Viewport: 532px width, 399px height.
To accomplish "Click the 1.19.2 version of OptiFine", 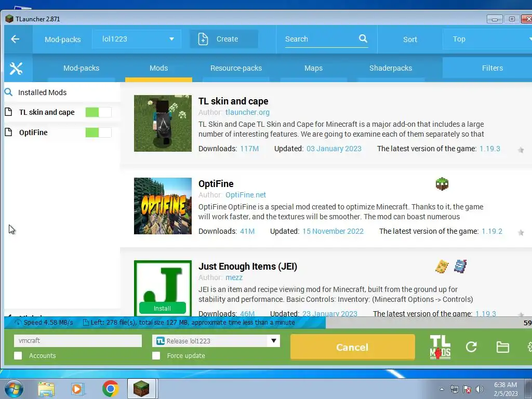I will point(492,231).
